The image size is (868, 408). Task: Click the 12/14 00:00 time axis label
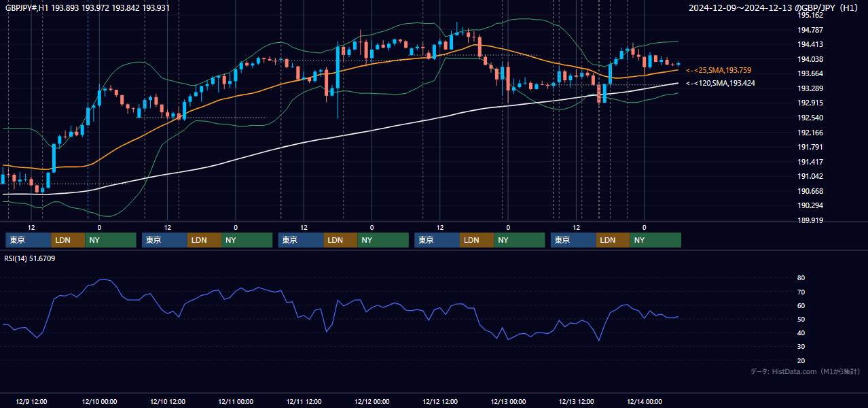[x=645, y=401]
